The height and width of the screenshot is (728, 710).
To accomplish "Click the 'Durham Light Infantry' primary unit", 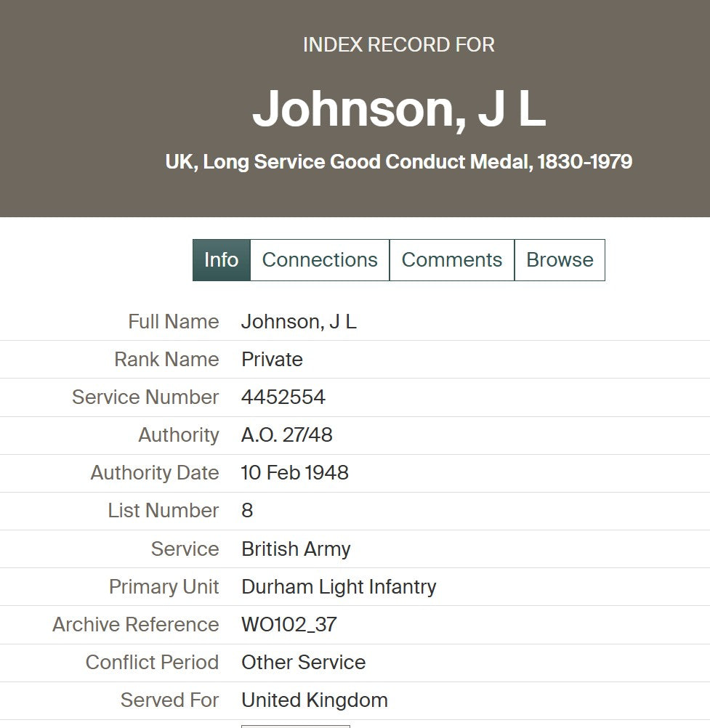I will tap(339, 587).
